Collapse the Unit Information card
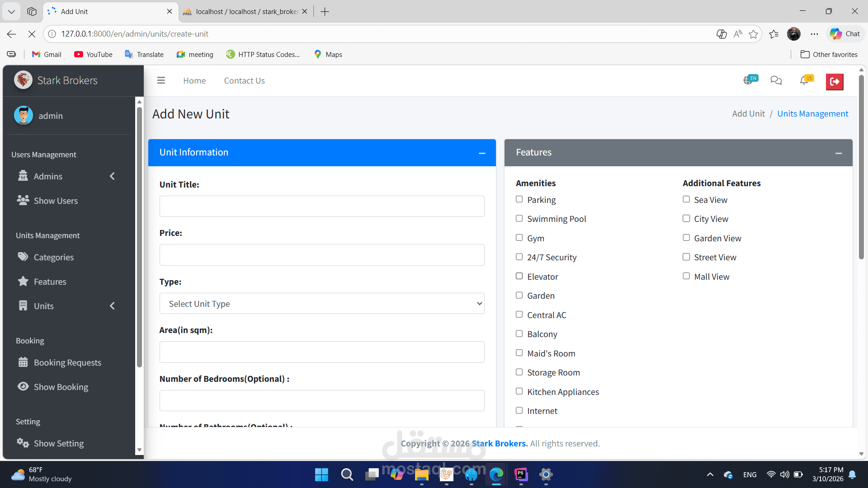Screen dimensions: 868x488 [x=482, y=153]
